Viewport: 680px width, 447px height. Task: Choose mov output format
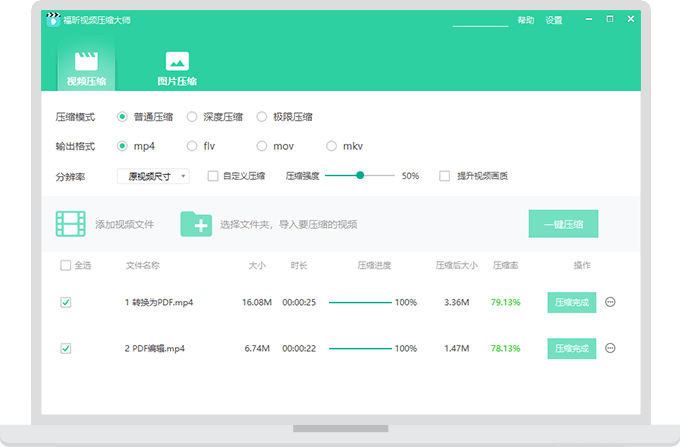tap(262, 146)
